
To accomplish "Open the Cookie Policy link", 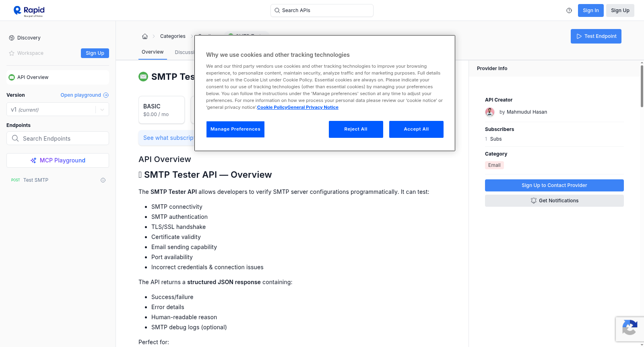I will [272, 108].
